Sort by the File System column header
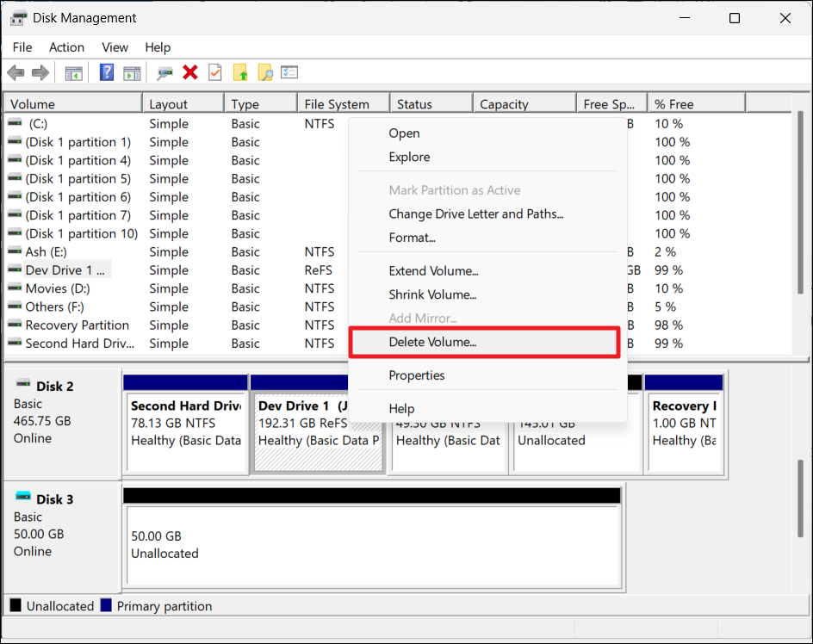 (337, 104)
